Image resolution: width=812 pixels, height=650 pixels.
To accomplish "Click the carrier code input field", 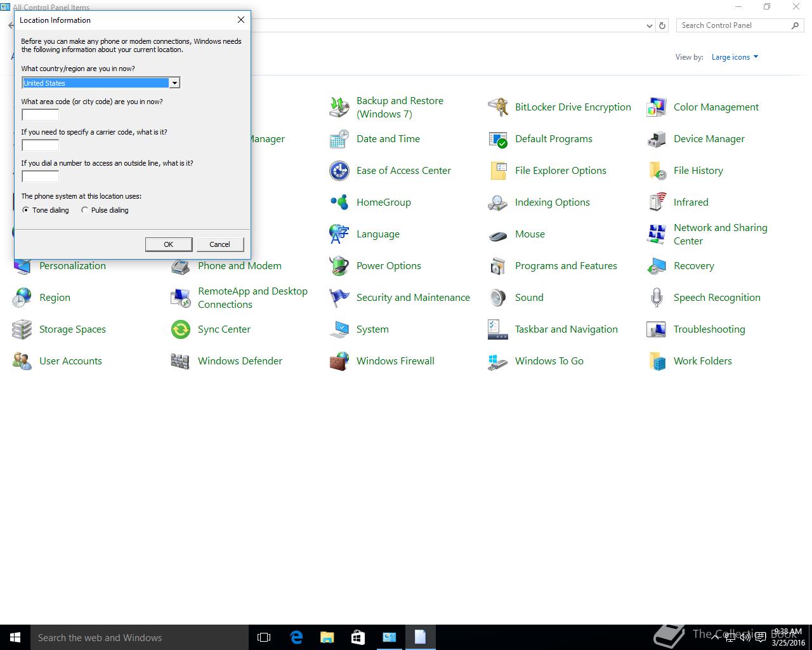I will [x=41, y=145].
